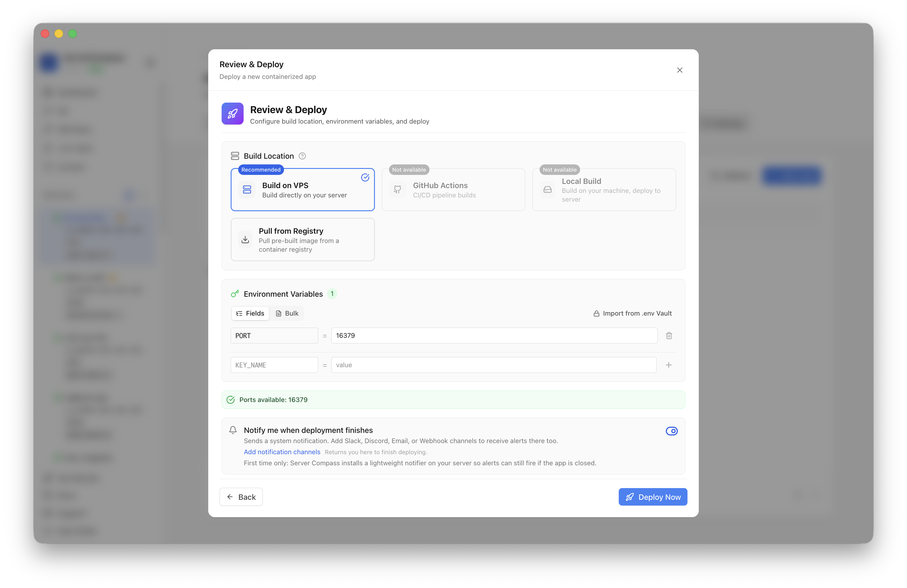
Task: Click the Pull from Registry download icon
Action: pos(245,239)
